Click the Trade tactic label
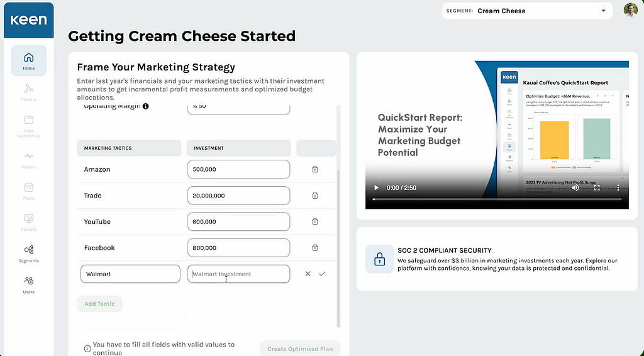The image size is (644, 356). [93, 196]
